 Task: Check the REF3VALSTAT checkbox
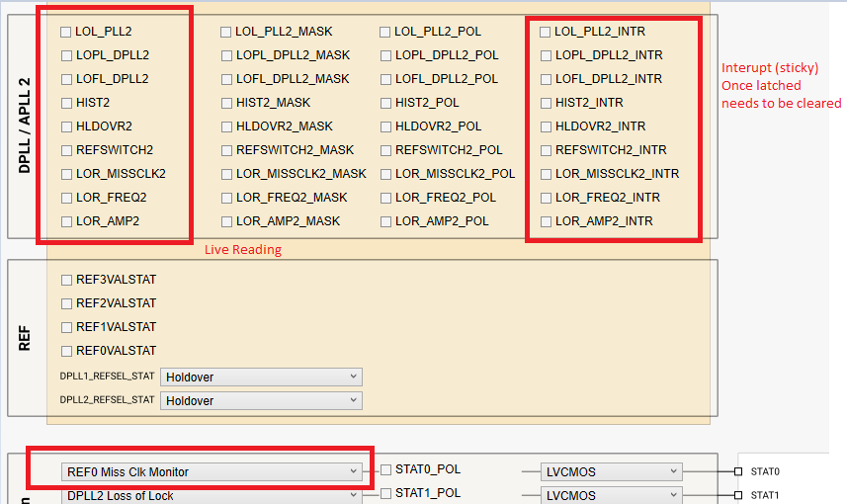[66, 281]
